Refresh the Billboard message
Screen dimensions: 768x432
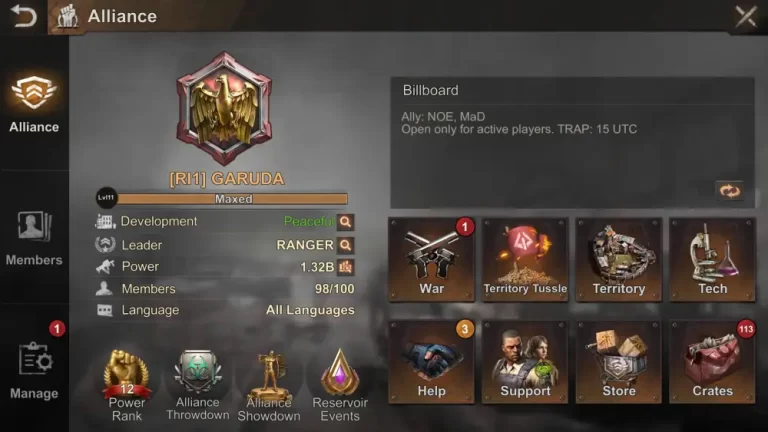pyautogui.click(x=729, y=191)
